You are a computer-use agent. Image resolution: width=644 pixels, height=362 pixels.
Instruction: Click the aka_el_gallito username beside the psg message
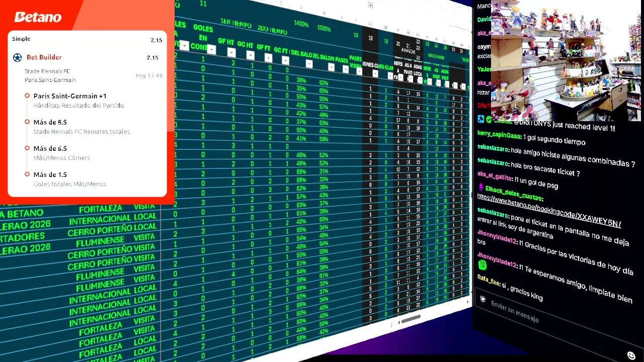495,176
